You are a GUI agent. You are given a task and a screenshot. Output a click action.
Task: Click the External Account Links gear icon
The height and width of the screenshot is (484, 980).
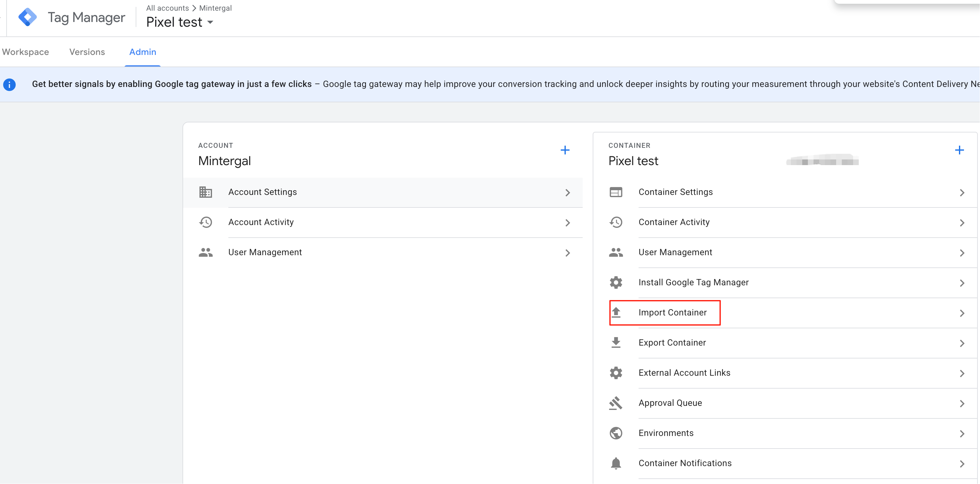click(x=616, y=373)
